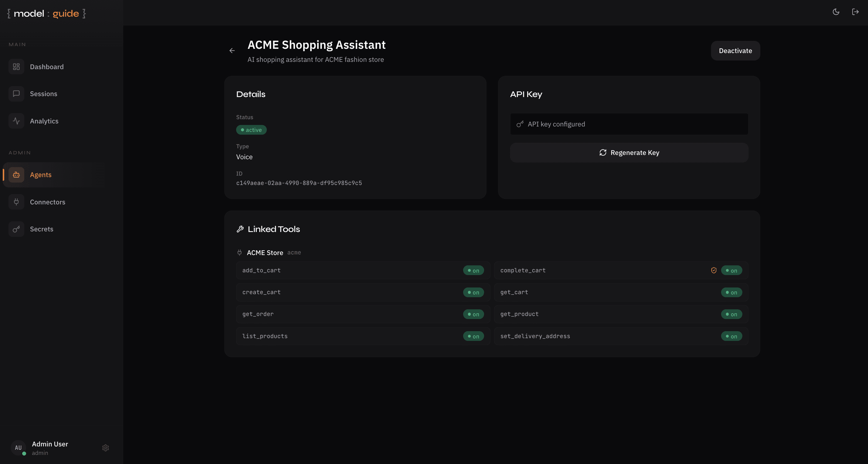868x464 pixels.
Task: Toggle the get_order tool switch
Action: (473, 314)
